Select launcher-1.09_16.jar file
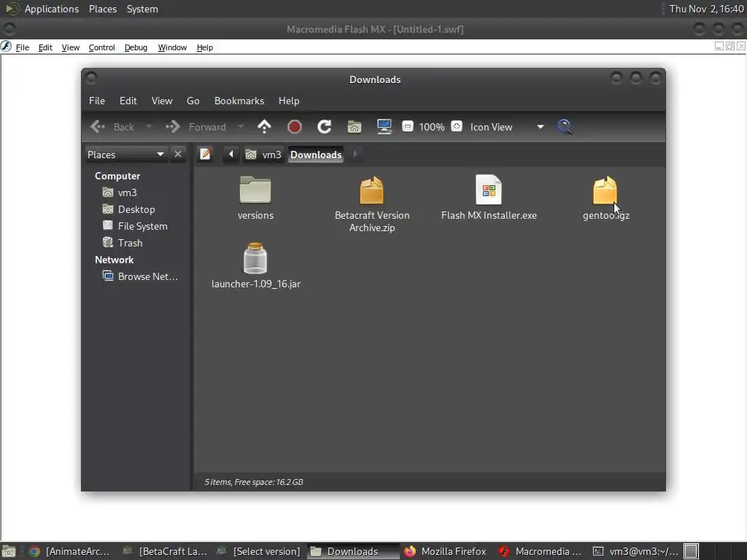The image size is (747, 560). coord(256,265)
